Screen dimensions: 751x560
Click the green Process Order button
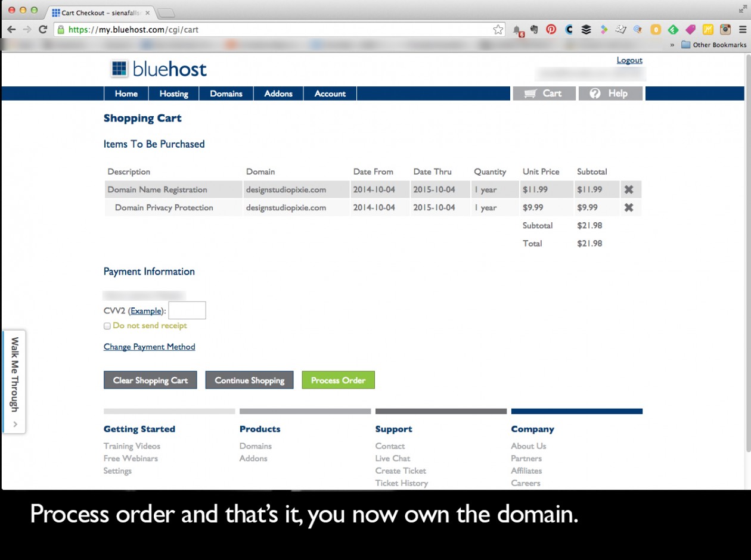[338, 380]
